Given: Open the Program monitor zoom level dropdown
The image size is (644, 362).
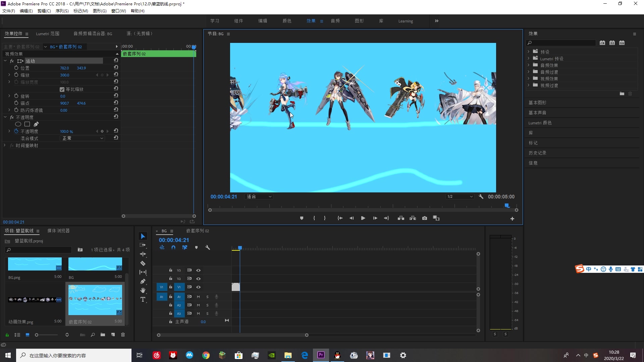Looking at the screenshot, I should click(x=259, y=197).
